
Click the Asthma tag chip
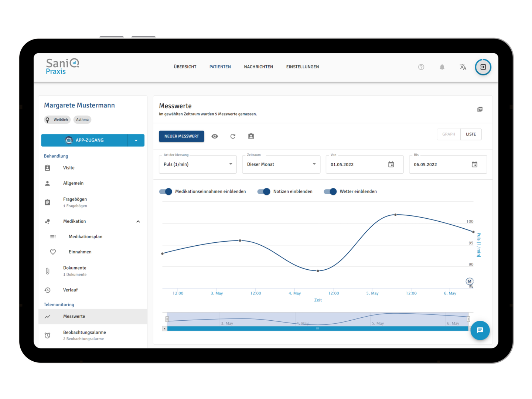click(x=82, y=120)
